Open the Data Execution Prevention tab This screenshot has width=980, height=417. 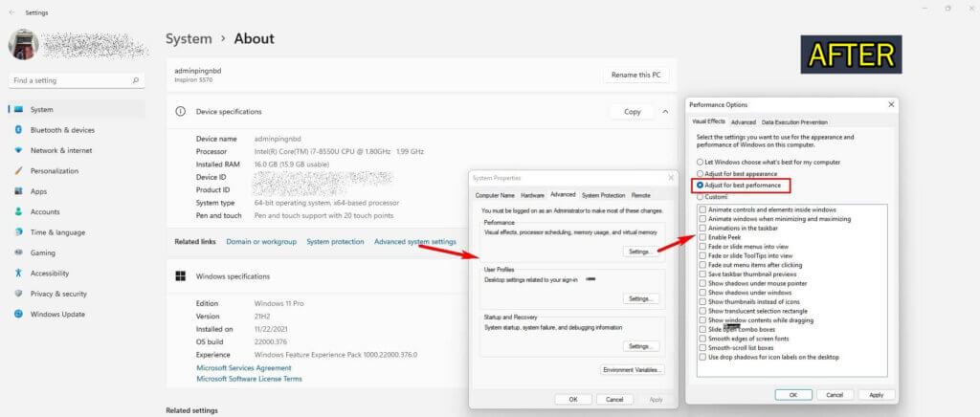794,122
